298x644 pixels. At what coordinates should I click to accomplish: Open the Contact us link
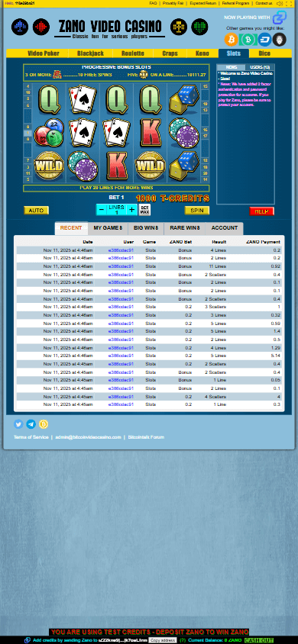click(x=264, y=3)
